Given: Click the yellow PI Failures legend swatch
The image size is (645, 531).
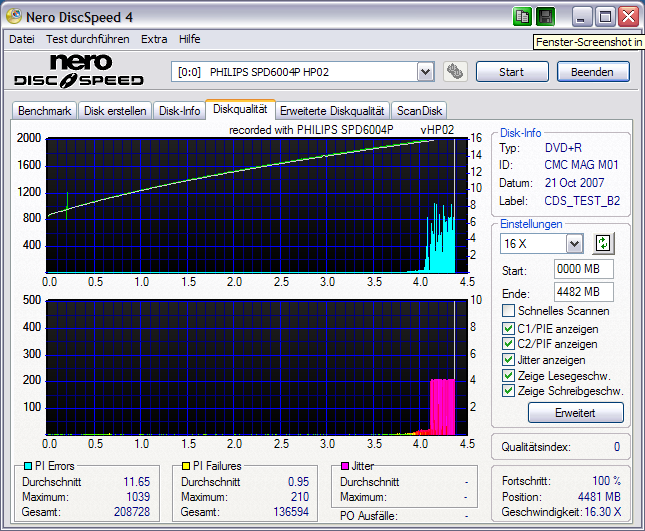Looking at the screenshot, I should [186, 466].
